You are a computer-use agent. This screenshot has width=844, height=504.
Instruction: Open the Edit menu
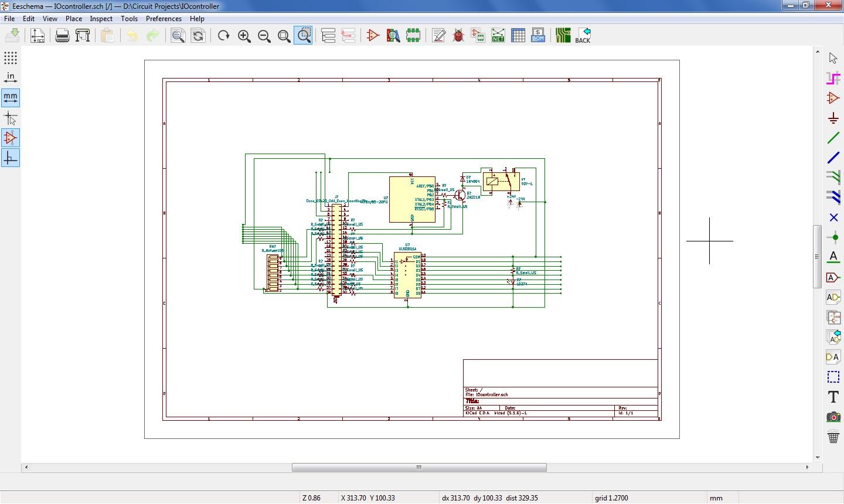[28, 18]
